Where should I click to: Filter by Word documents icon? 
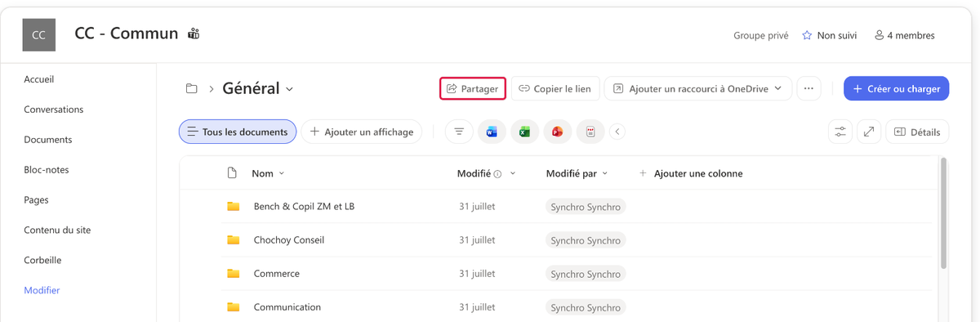coord(492,132)
